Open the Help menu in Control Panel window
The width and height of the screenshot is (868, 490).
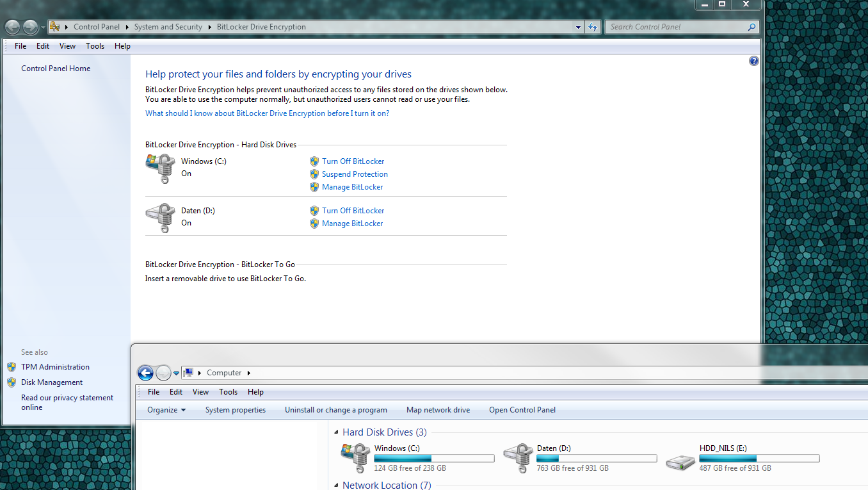(x=122, y=46)
